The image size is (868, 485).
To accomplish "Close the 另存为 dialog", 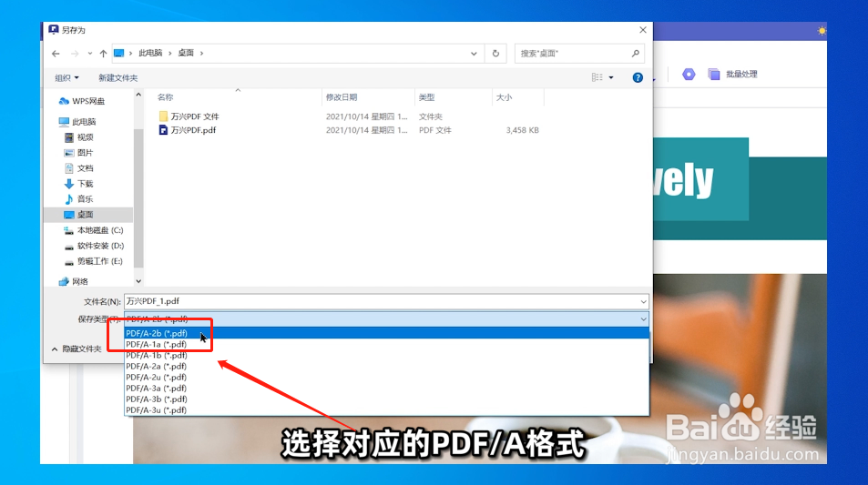I will pyautogui.click(x=643, y=30).
